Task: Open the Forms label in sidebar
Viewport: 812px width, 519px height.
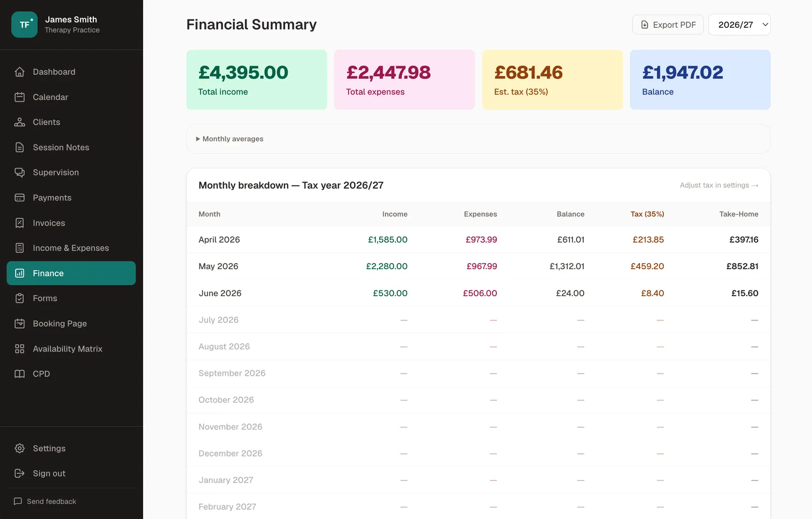Action: [45, 298]
